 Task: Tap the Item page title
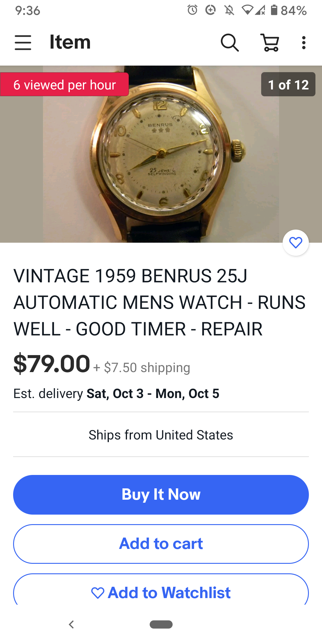point(70,42)
